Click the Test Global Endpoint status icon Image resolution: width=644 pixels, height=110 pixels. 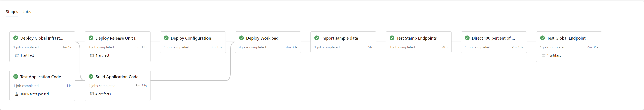(x=542, y=38)
